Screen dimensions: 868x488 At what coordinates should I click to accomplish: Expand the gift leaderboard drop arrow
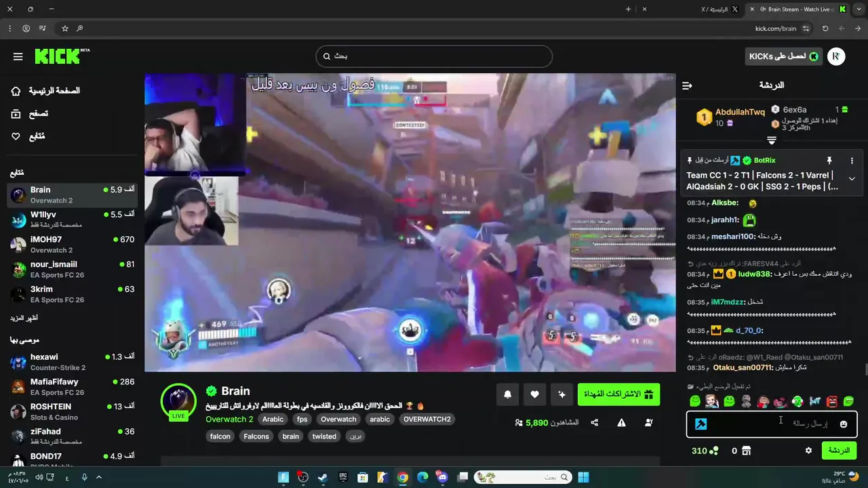point(771,140)
